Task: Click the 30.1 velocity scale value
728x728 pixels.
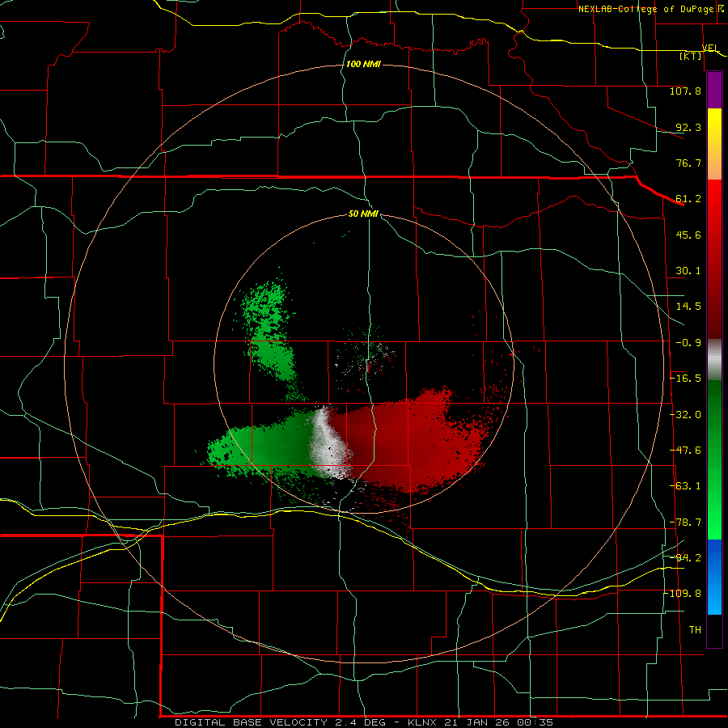Action: tap(688, 271)
